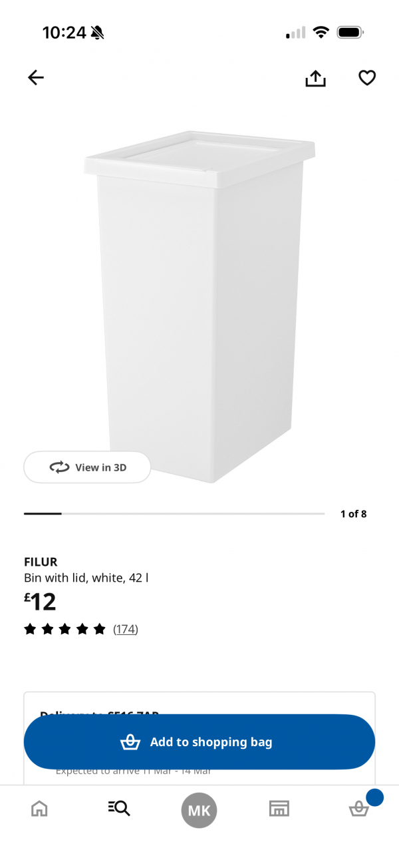Open View in 3D
Image resolution: width=399 pixels, height=868 pixels.
pyautogui.click(x=87, y=467)
